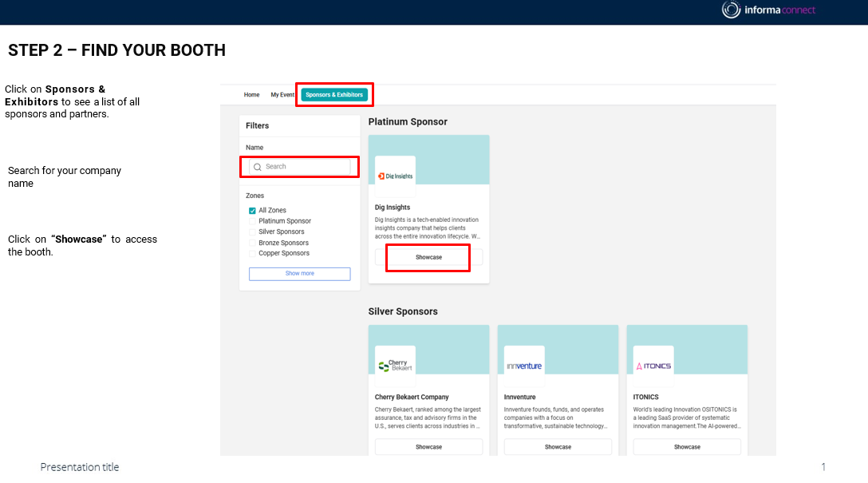Click the Dig Insights logo
This screenshot has height=483, width=868.
[x=395, y=176]
